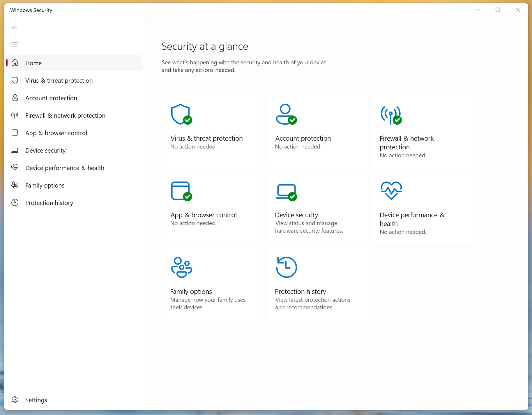Click the Home house icon in sidebar
Viewport: 532px width, 415px height.
pos(15,63)
